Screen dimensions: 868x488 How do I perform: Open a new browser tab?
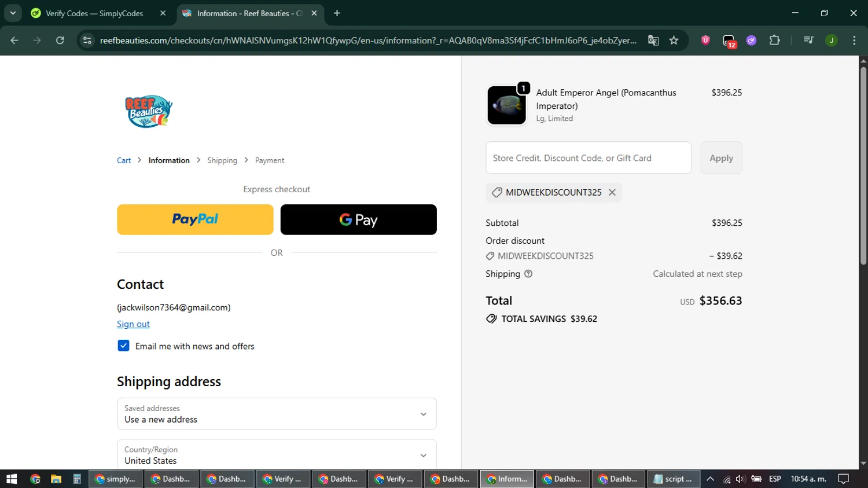[337, 13]
